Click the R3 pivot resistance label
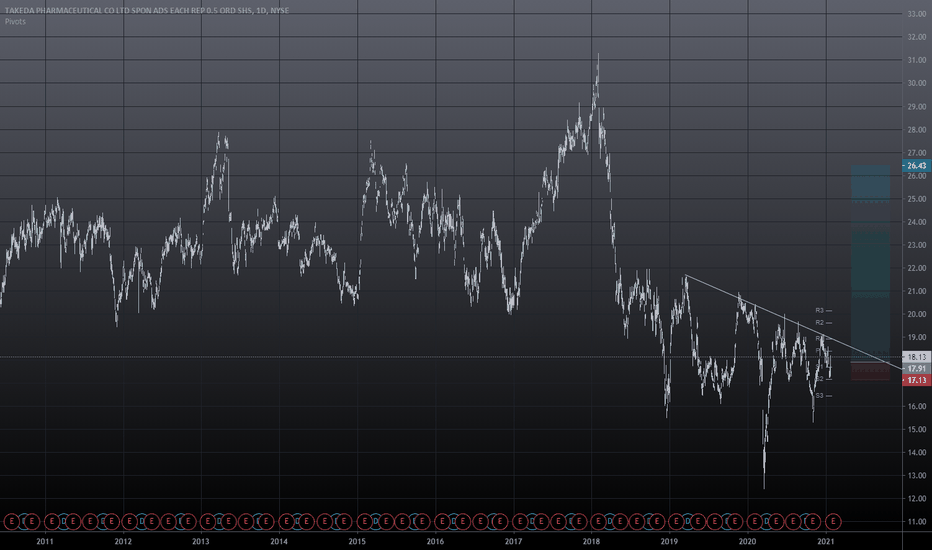932x550 pixels. tap(820, 310)
